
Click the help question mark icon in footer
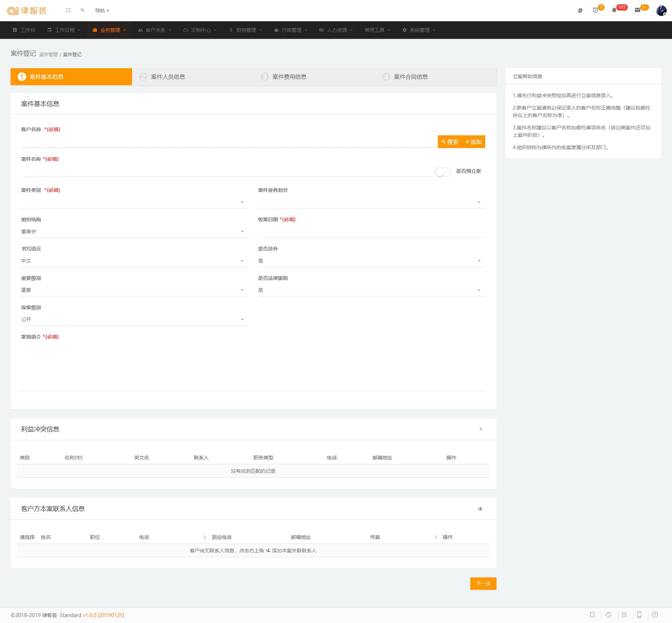pyautogui.click(x=655, y=615)
